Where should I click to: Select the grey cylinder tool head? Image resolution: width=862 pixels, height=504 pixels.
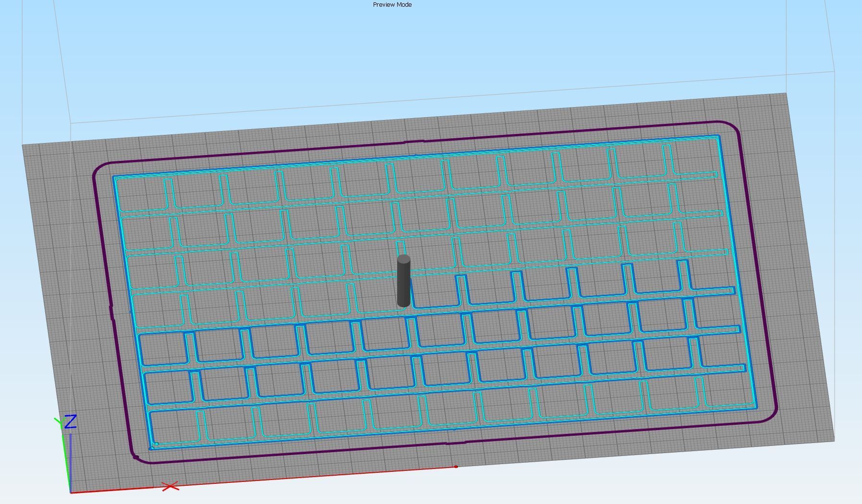point(404,281)
